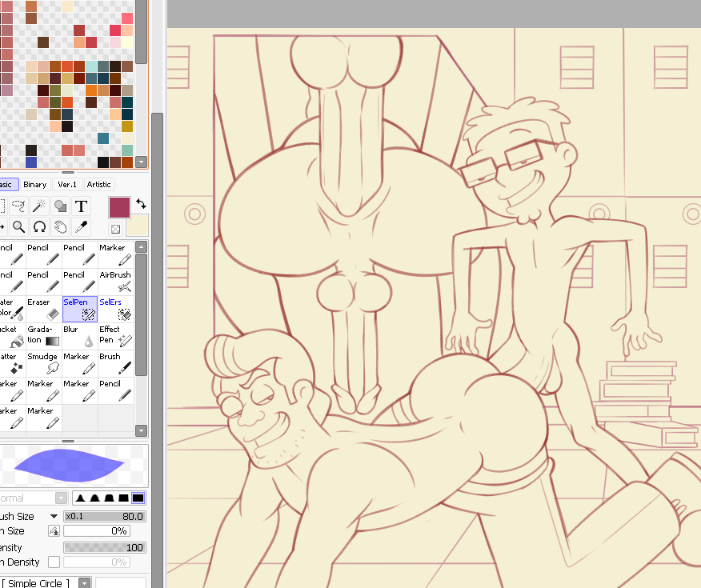Choose the SelPen selection pen tool
701x588 pixels.
tap(79, 309)
